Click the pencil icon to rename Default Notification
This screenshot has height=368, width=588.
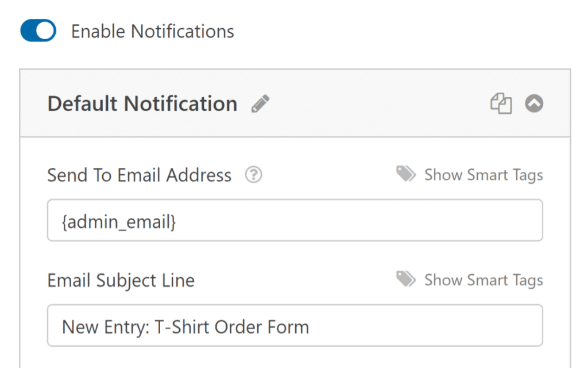click(x=260, y=103)
